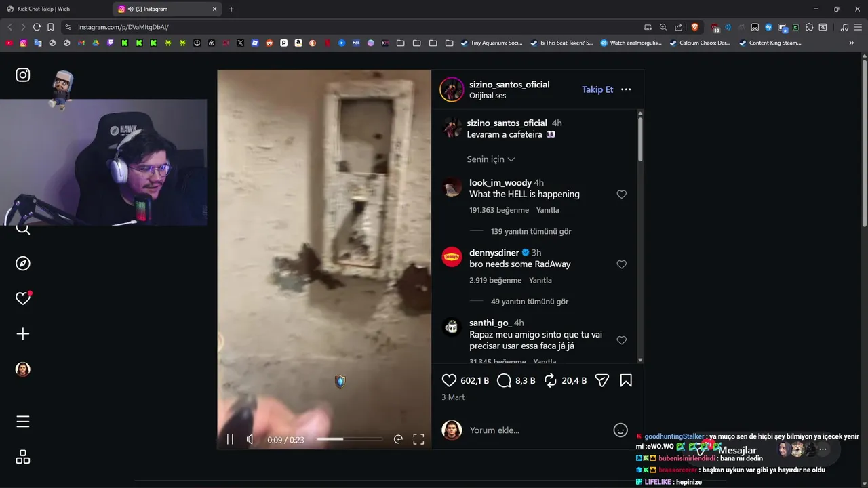Switch to the Kick Chat Takip tab
This screenshot has height=488, width=868.
coord(57,9)
